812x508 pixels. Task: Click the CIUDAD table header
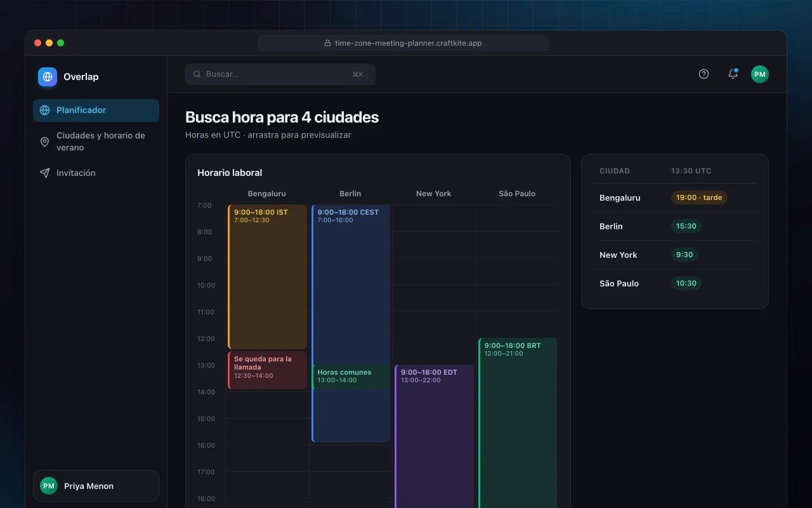[615, 171]
